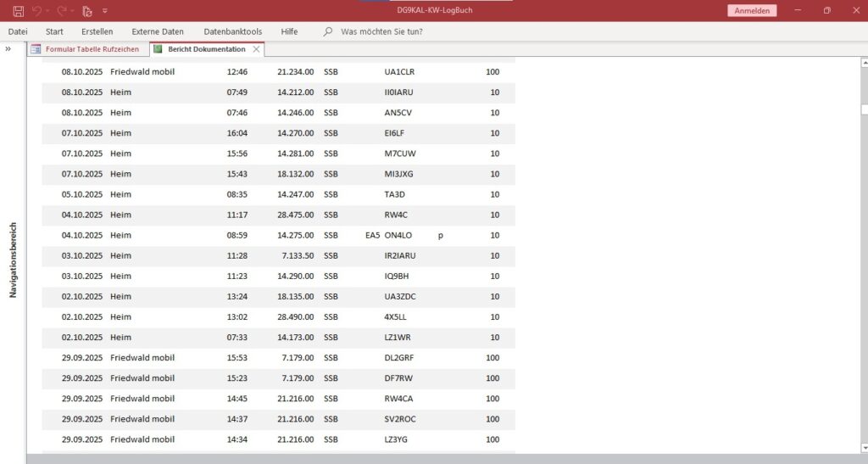868x464 pixels.
Task: Open the Datei menu
Action: tap(18, 31)
